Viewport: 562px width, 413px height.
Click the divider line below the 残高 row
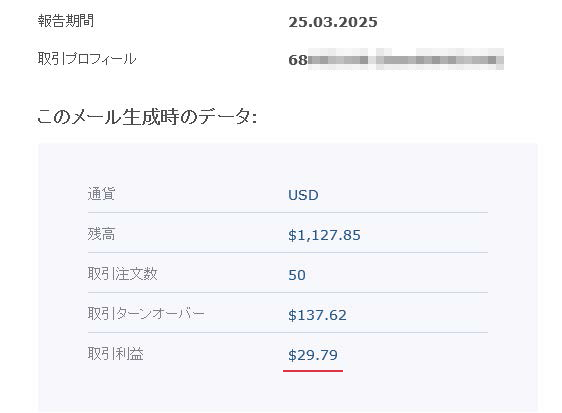point(288,252)
